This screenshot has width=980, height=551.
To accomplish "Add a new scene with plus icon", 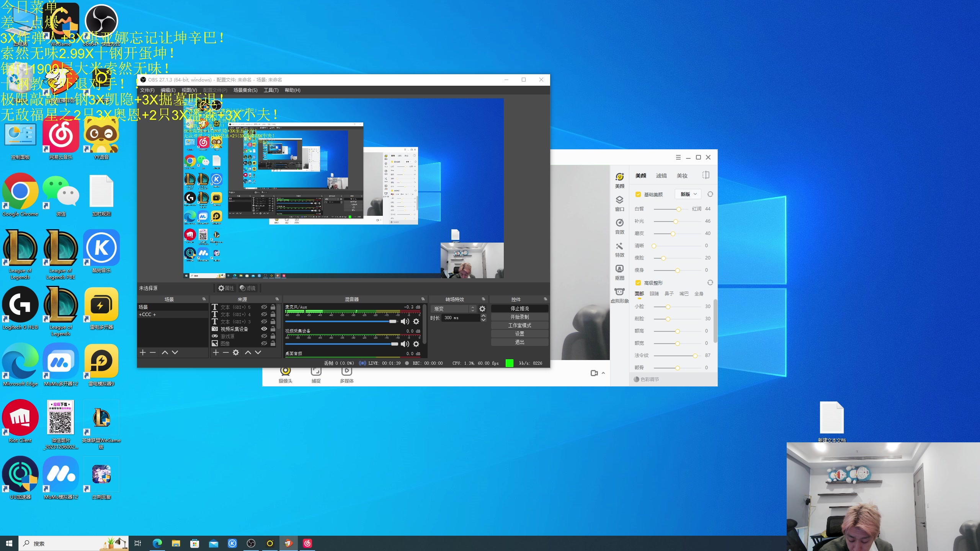I will click(143, 352).
